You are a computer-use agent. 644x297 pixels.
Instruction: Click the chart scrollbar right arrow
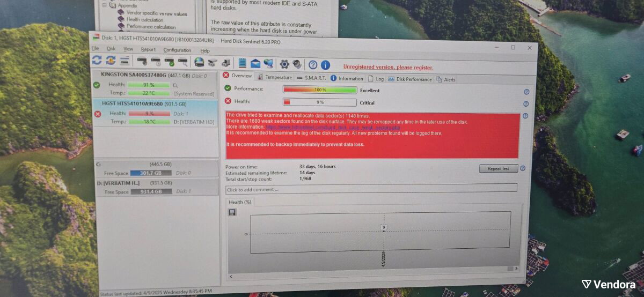pos(516,269)
